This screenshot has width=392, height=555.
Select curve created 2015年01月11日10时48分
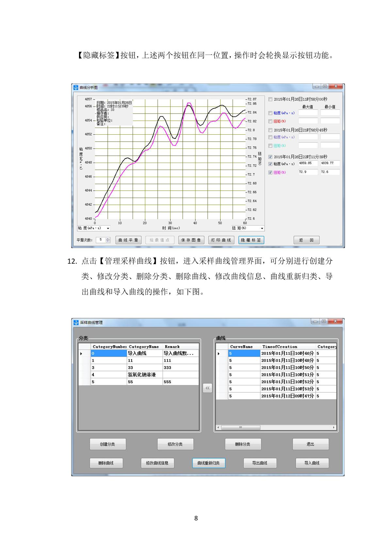[x=288, y=361]
